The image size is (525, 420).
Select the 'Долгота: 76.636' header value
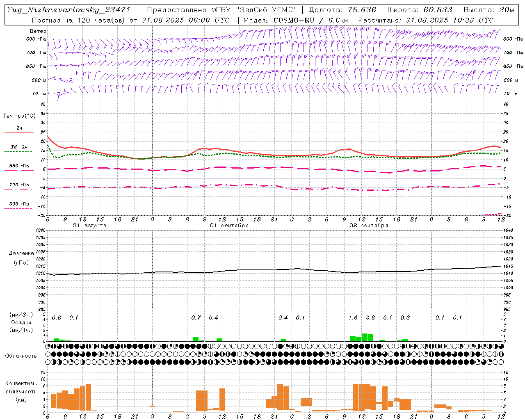(342, 10)
